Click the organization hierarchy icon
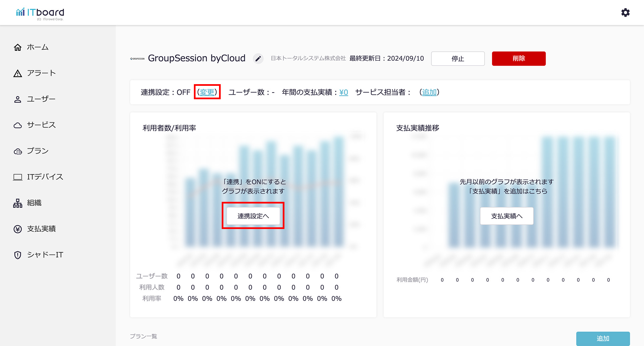 18,203
